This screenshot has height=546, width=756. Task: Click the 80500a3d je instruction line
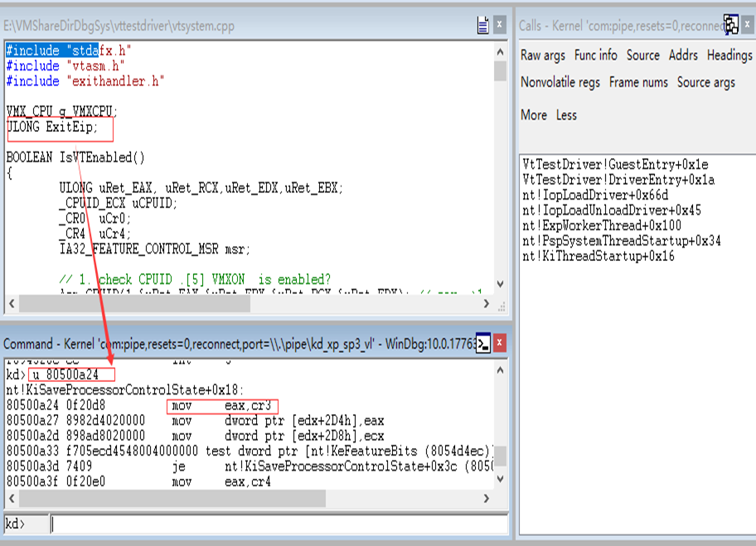pyautogui.click(x=250, y=466)
